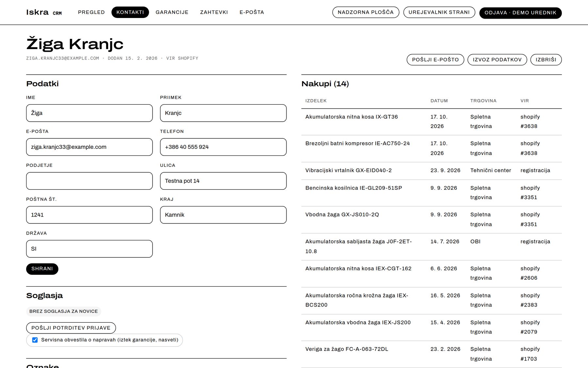
Task: Click the Iskra CRM logo
Action: [x=44, y=12]
